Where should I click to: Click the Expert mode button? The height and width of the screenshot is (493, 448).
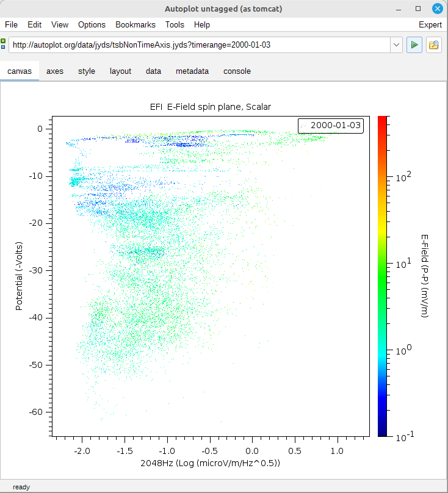click(430, 24)
